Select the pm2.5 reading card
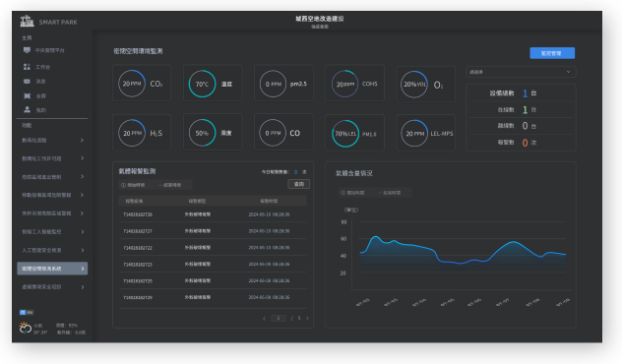The image size is (622, 364). (x=283, y=84)
